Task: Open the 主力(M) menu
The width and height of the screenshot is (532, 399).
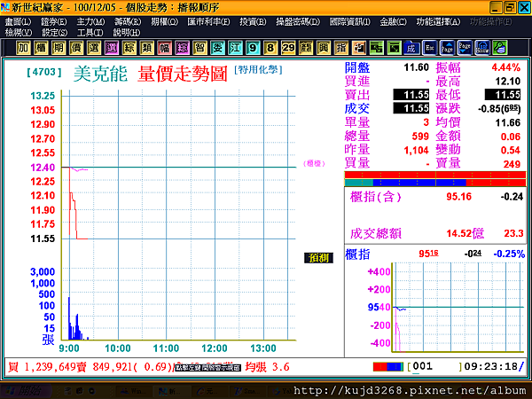Action: (x=91, y=22)
